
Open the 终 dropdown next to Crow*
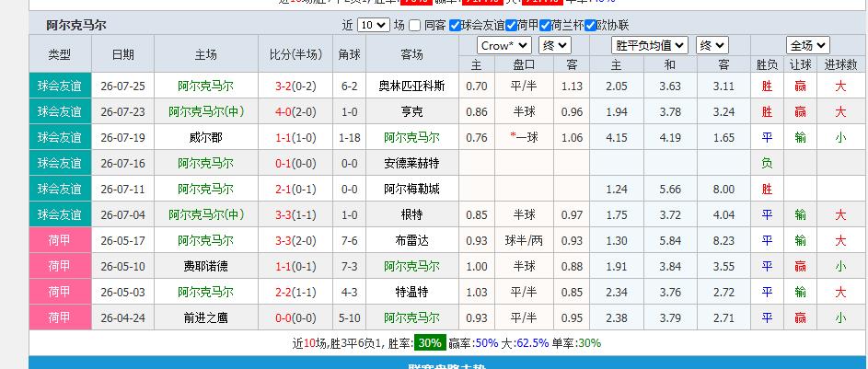(554, 45)
